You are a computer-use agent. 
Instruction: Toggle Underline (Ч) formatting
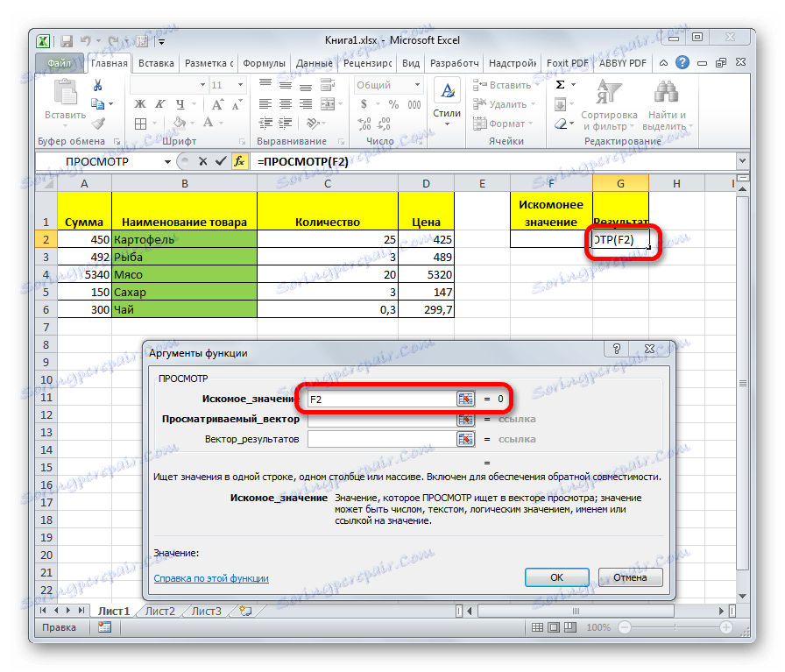pos(180,104)
